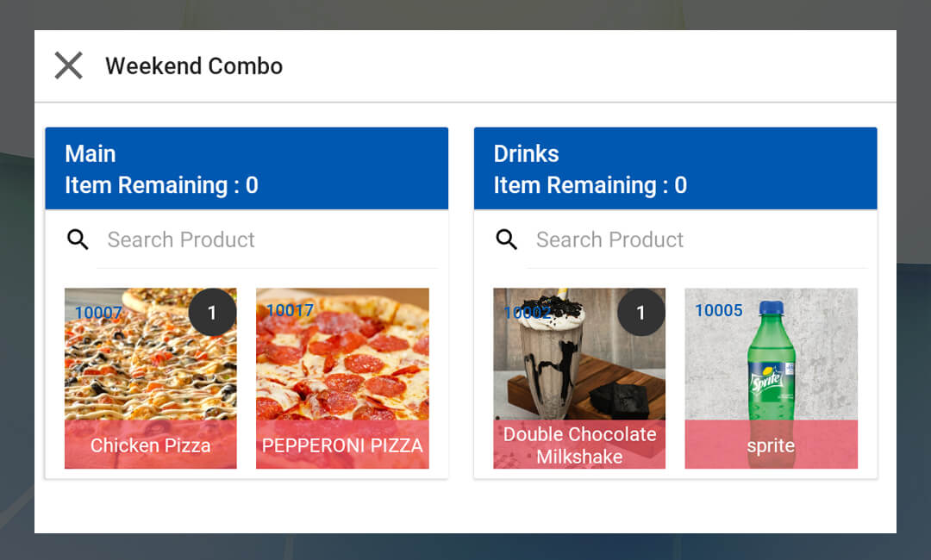
Task: Close the Weekend Combo dialog
Action: tap(68, 65)
